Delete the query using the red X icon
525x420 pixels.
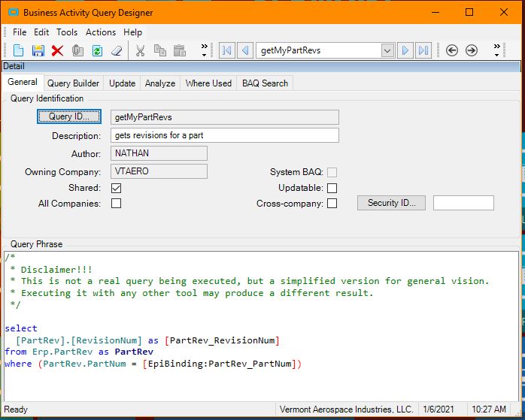click(58, 51)
